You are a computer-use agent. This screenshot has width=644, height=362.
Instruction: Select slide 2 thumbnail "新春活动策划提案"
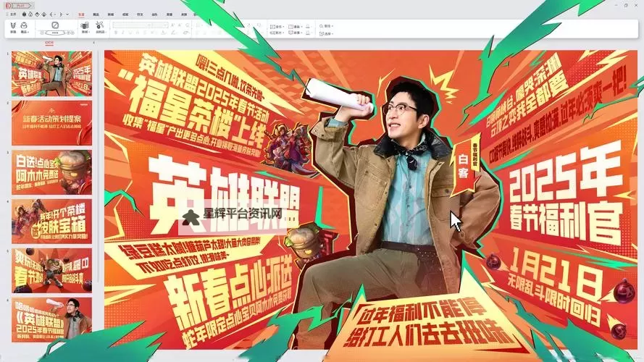pos(51,123)
